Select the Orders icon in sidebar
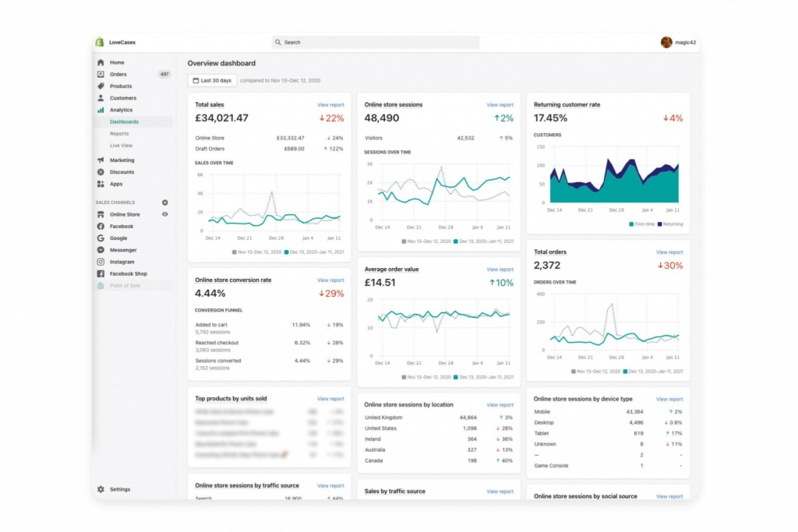798x532 pixels. tap(102, 73)
